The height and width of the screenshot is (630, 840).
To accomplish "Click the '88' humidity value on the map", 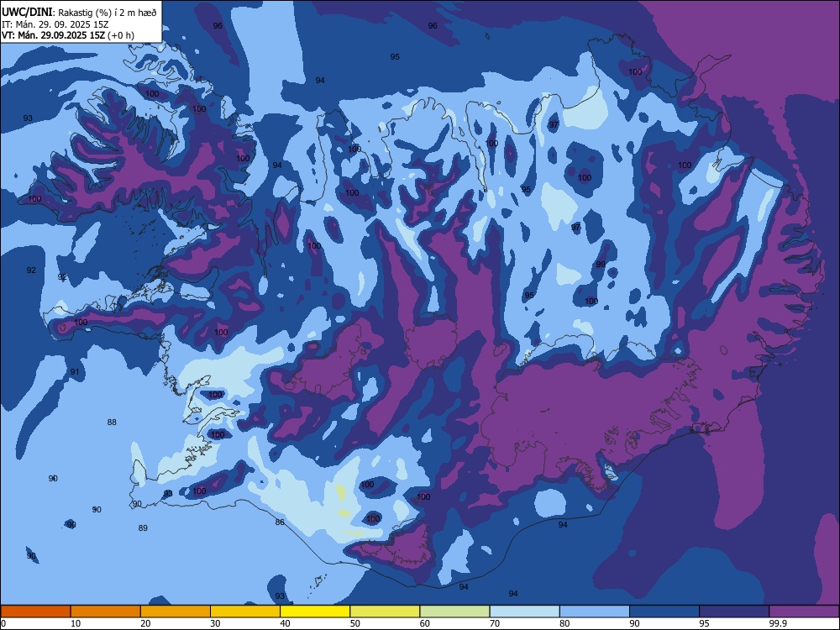I will click(112, 423).
